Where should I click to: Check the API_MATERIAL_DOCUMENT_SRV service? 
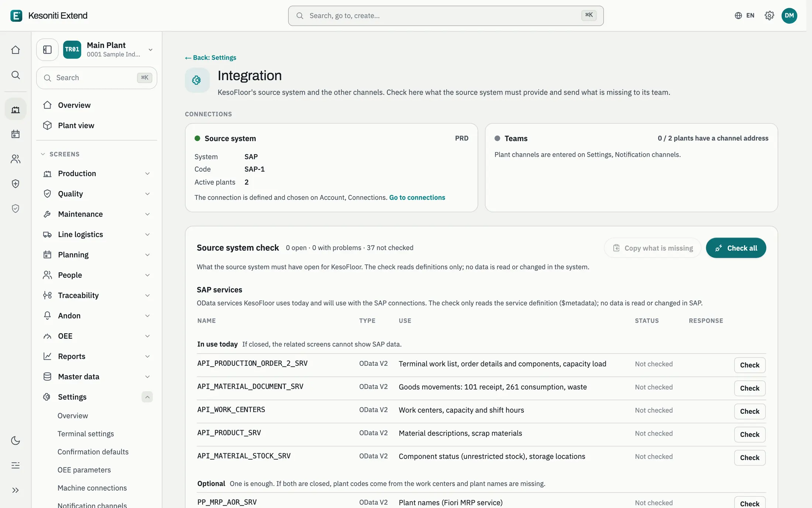750,388
